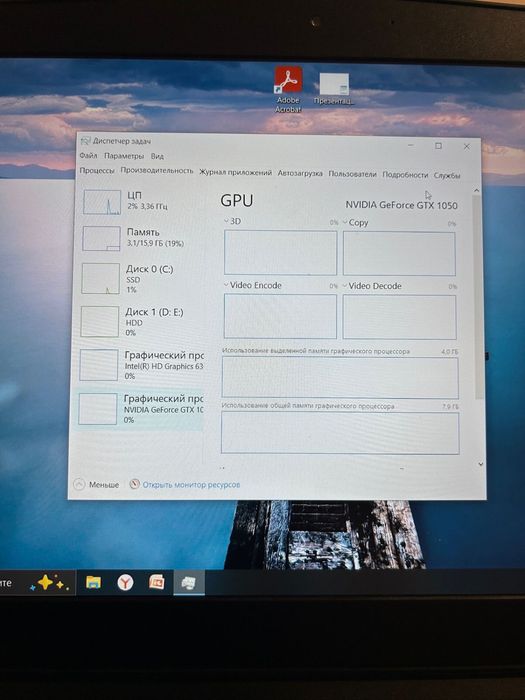
Task: Select the presentation file on desktop
Action: [334, 88]
